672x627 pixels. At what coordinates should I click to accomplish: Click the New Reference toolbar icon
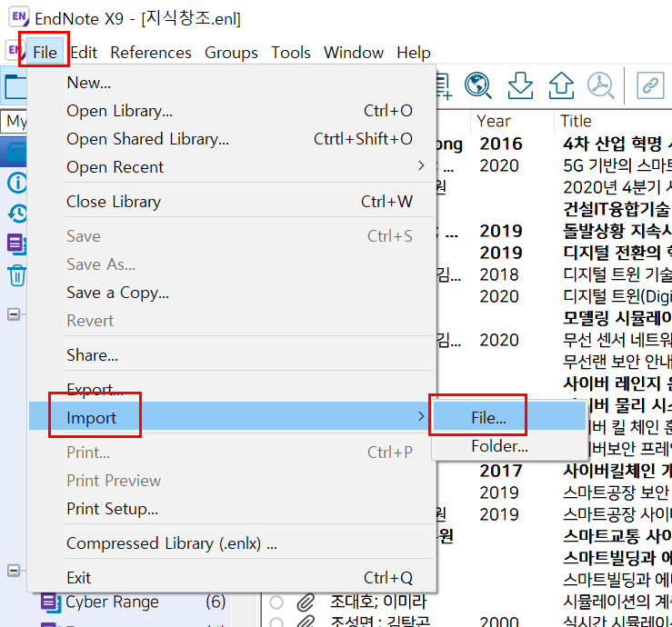pos(444,85)
